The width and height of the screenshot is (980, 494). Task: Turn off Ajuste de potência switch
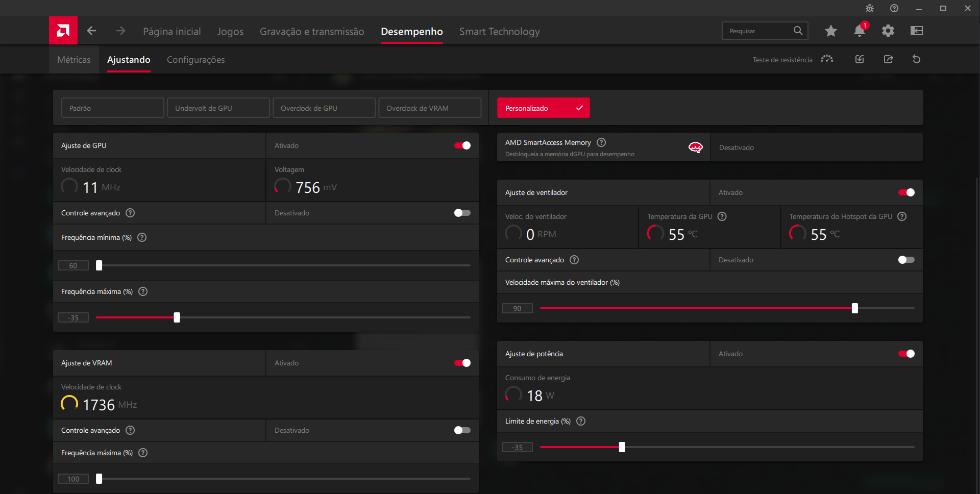[906, 354]
